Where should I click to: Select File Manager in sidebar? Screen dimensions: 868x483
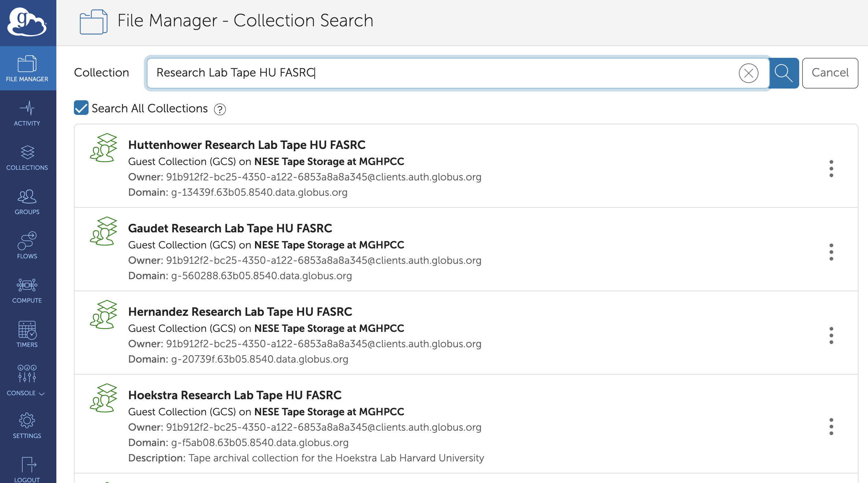click(27, 69)
